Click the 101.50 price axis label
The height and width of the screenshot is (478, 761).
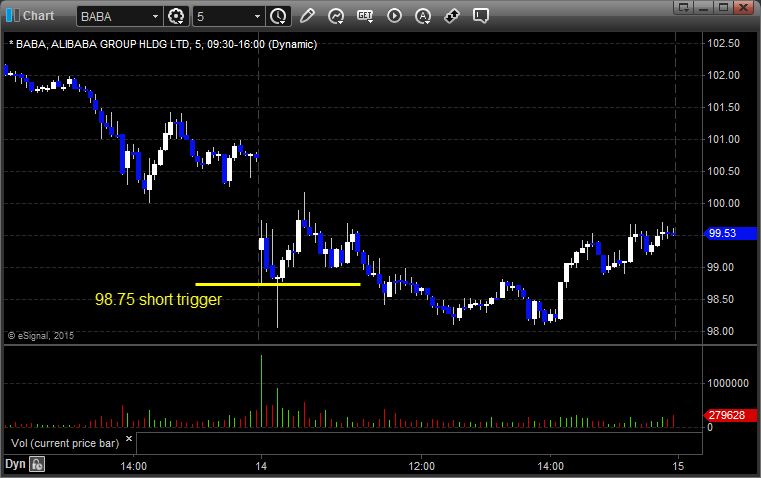coord(723,107)
